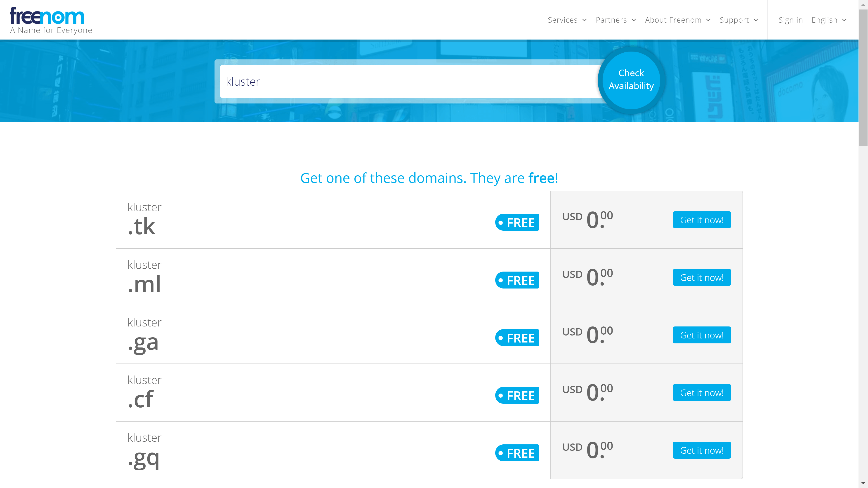This screenshot has height=488, width=868.
Task: Click the FREE tag for kluster.gq
Action: click(x=517, y=453)
